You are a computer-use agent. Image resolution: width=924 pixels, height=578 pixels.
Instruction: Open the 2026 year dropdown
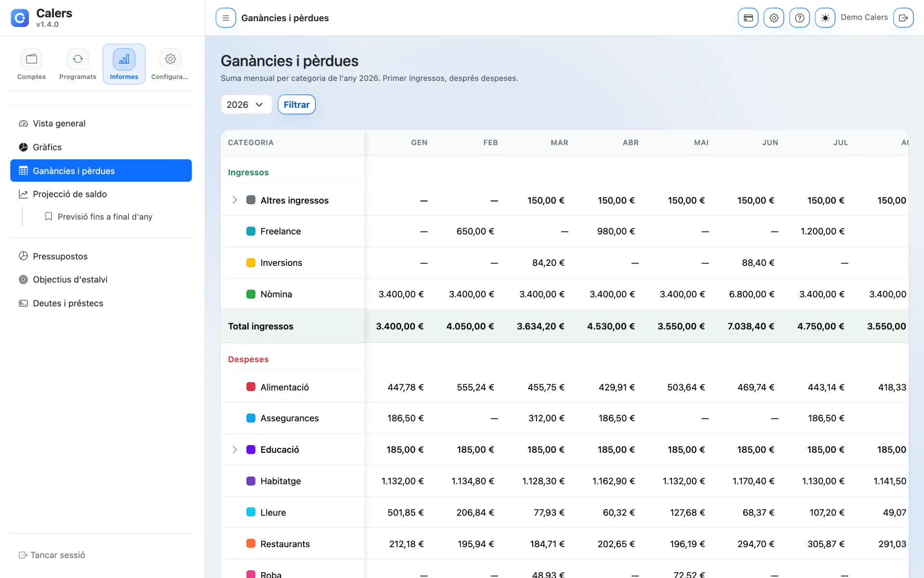pos(246,105)
